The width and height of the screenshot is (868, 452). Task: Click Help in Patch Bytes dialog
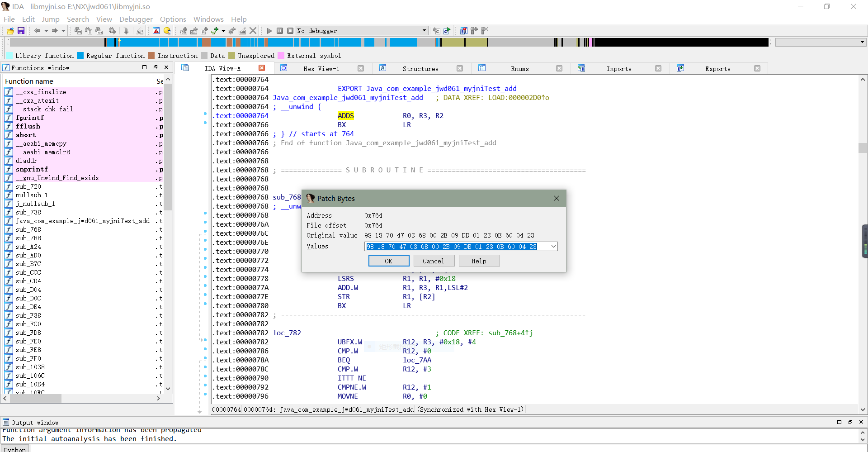(479, 261)
